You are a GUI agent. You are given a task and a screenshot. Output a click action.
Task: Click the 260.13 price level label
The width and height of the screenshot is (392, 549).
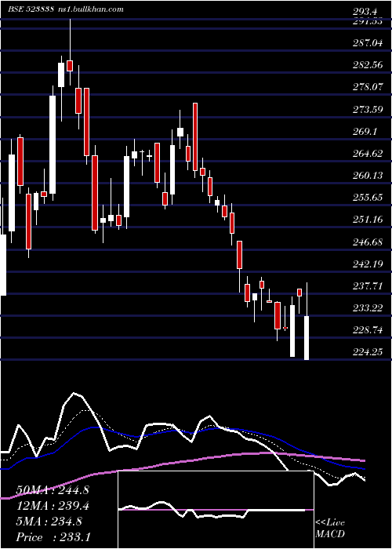(368, 176)
